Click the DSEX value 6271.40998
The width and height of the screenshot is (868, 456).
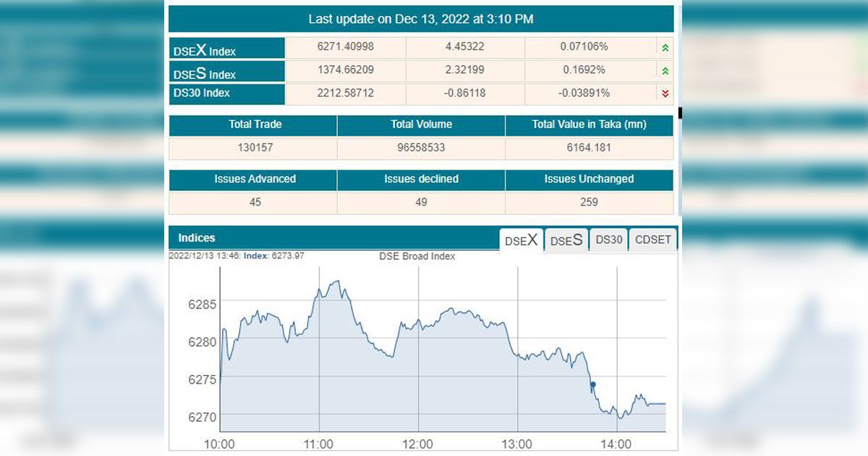click(346, 47)
